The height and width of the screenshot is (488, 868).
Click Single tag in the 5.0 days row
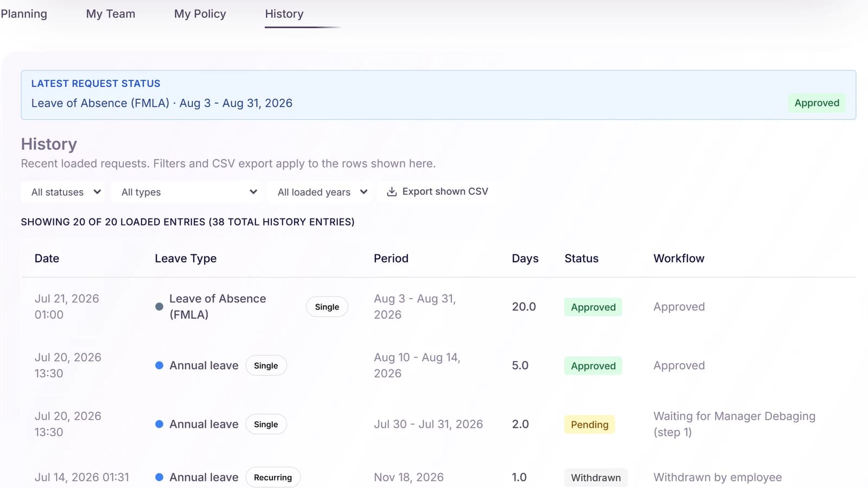point(266,365)
